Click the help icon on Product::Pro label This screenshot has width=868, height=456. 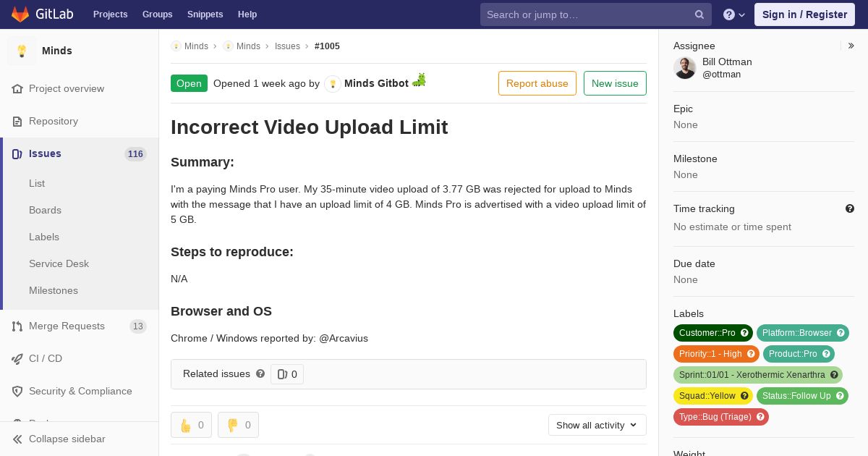click(826, 354)
